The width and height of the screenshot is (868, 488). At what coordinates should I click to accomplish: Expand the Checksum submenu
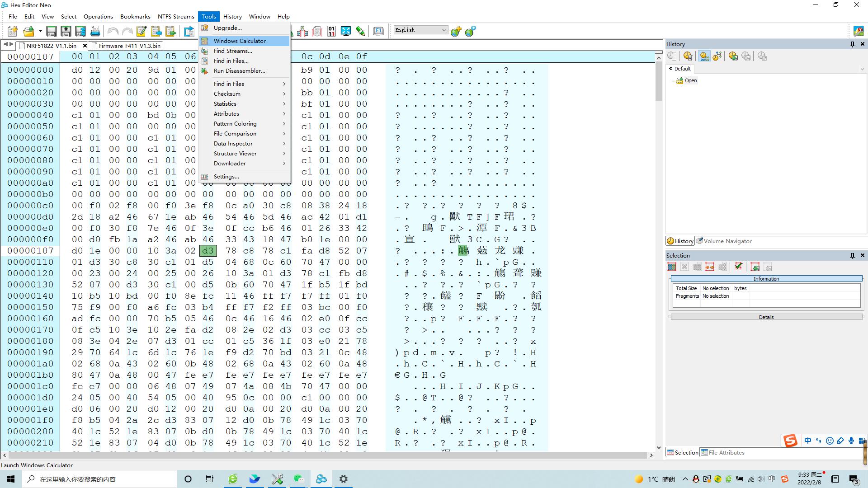click(x=245, y=94)
